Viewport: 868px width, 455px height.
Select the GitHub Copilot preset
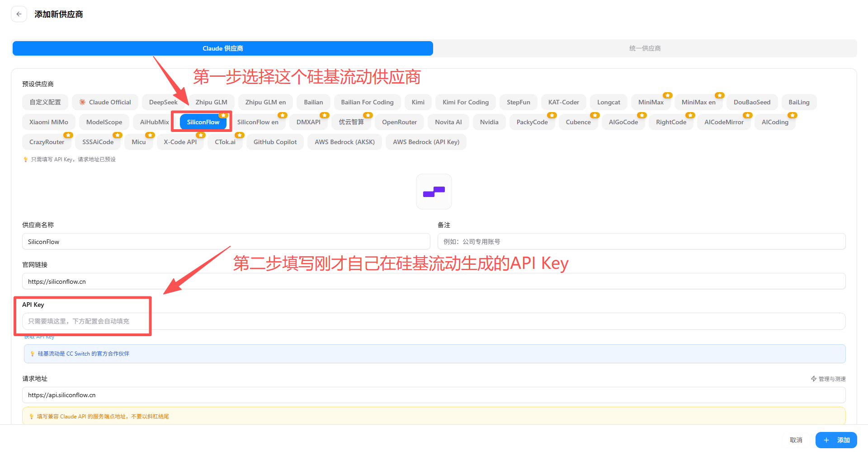click(x=275, y=142)
